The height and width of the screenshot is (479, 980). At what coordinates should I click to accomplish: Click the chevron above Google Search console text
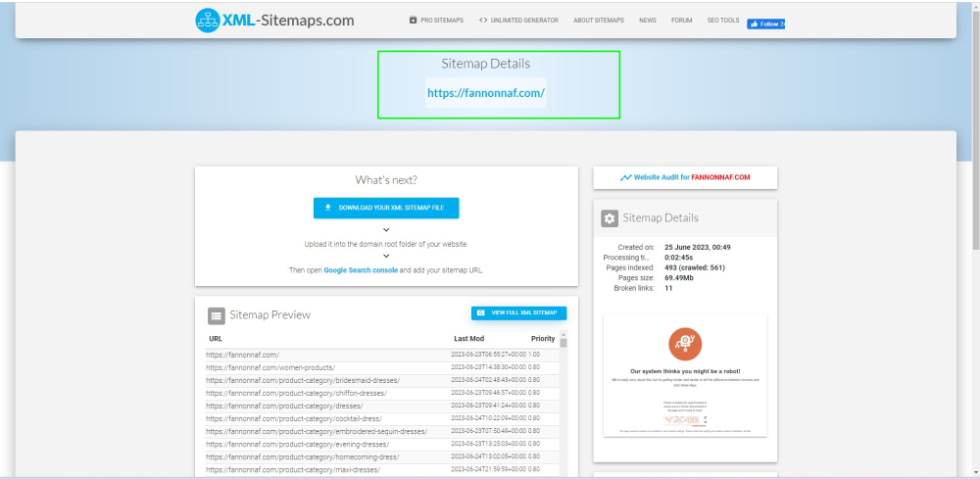[386, 256]
